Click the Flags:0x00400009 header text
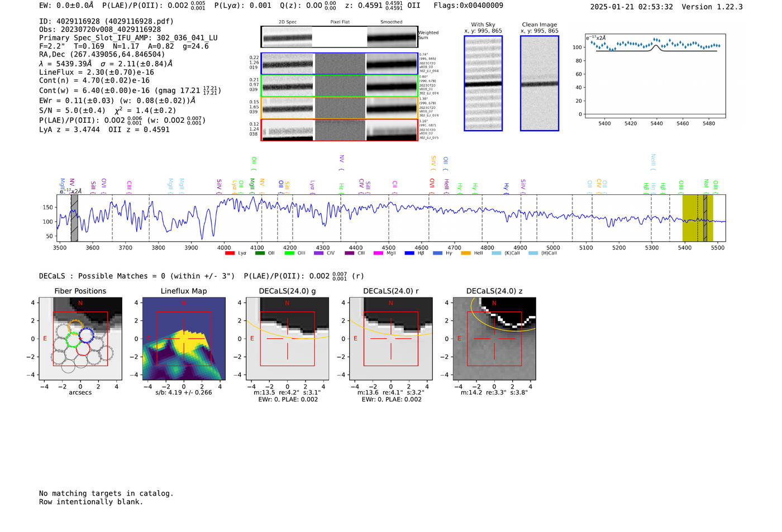 [x=468, y=5]
